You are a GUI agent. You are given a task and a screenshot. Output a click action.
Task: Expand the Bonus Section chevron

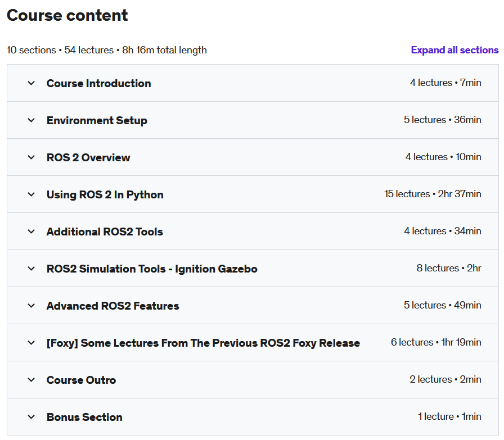pyautogui.click(x=31, y=417)
